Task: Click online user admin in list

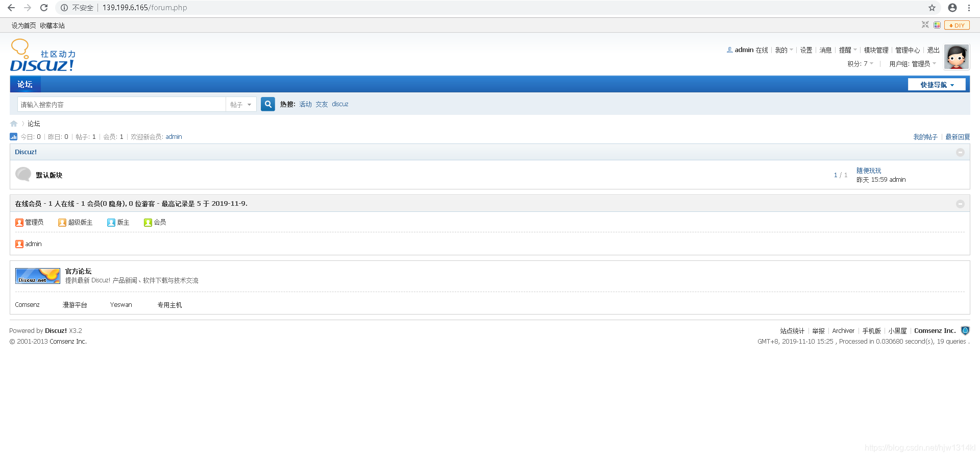Action: [33, 244]
